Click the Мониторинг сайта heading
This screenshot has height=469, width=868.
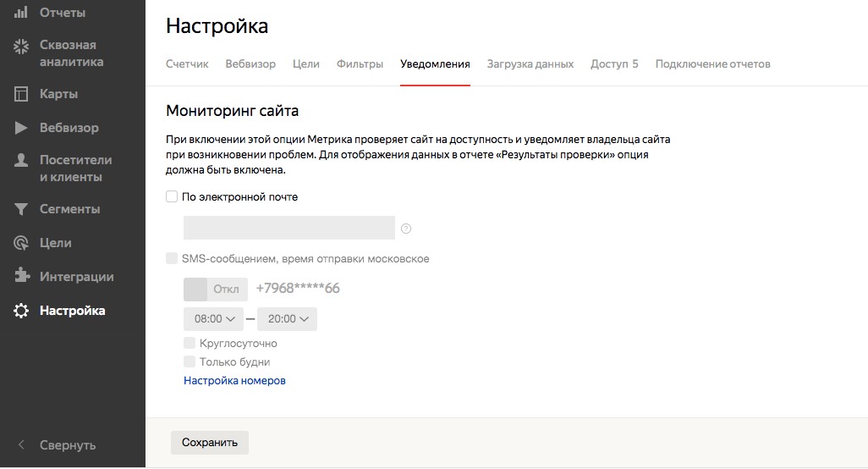pos(233,111)
